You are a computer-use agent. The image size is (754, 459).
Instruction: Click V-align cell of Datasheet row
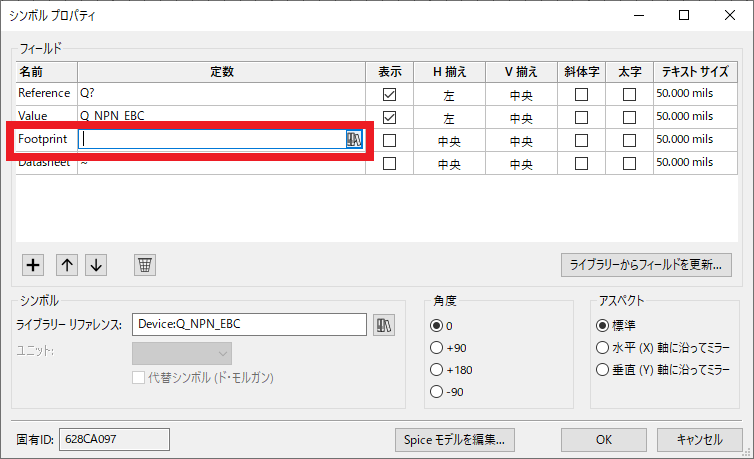pos(521,162)
